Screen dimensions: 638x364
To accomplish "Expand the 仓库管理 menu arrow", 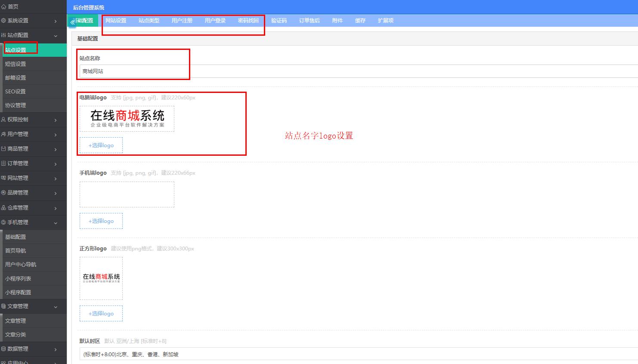I will (x=56, y=208).
